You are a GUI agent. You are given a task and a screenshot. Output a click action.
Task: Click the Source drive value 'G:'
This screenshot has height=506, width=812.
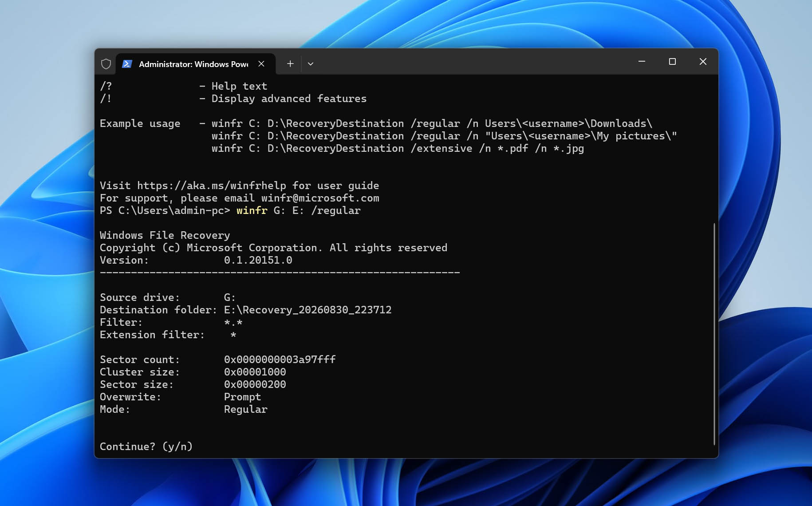pyautogui.click(x=230, y=297)
